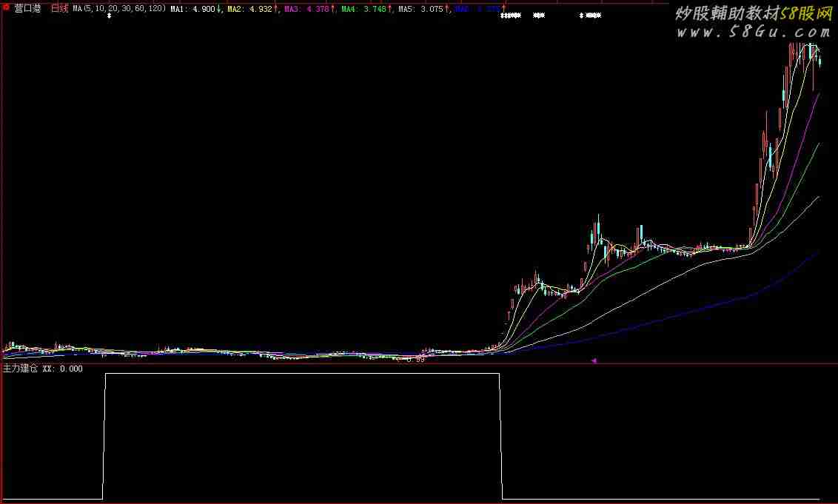Click the red icon before 营口港
Viewport: 838px width, 504px height.
(7, 7)
